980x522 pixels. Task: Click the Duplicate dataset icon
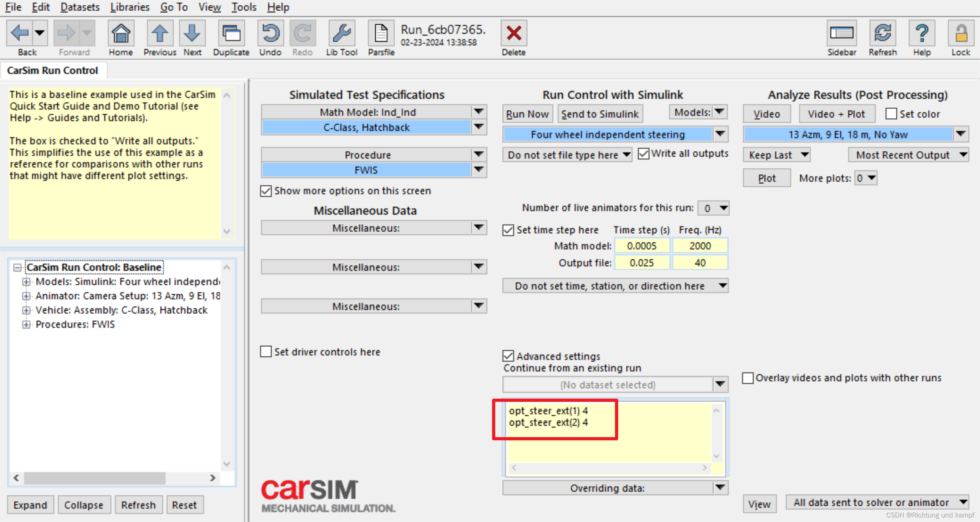(231, 33)
